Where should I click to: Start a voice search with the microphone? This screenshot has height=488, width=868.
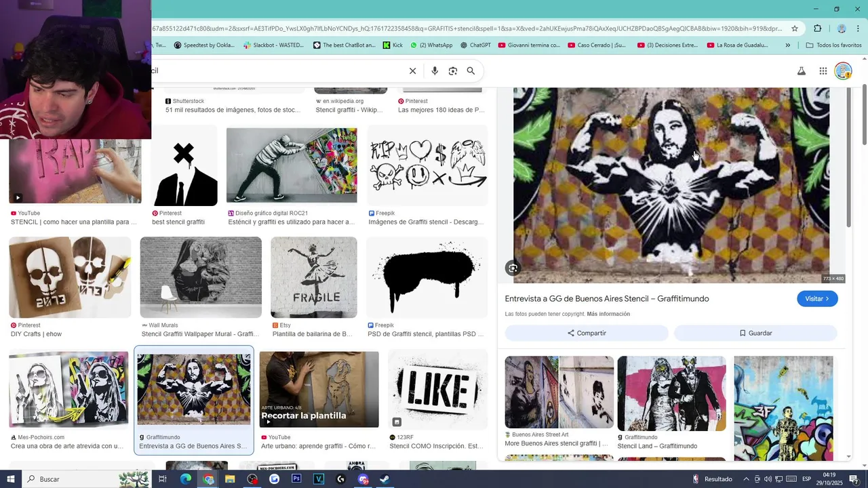[435, 70]
